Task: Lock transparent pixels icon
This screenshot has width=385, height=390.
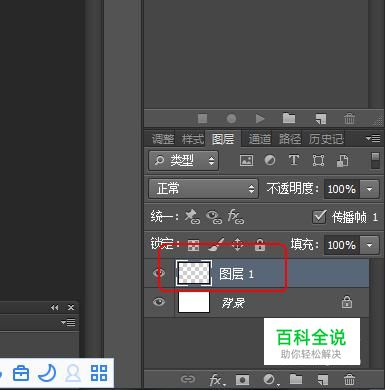Action: click(x=194, y=245)
